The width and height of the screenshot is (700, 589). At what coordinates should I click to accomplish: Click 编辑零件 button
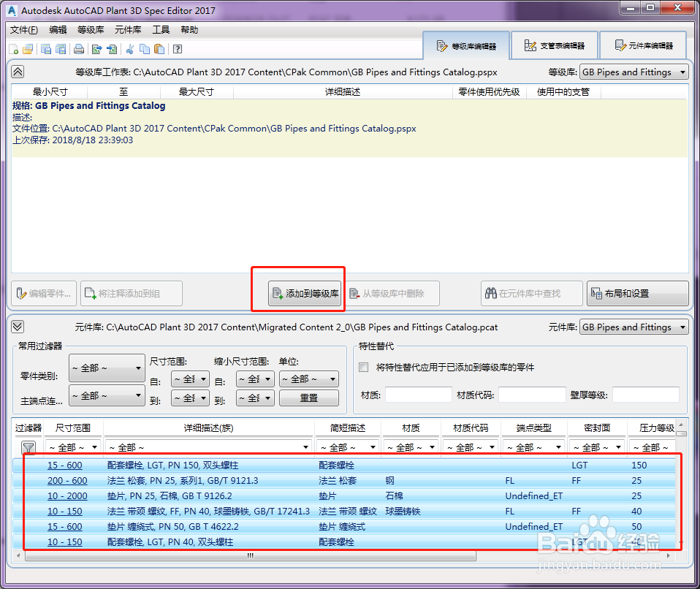pos(44,293)
